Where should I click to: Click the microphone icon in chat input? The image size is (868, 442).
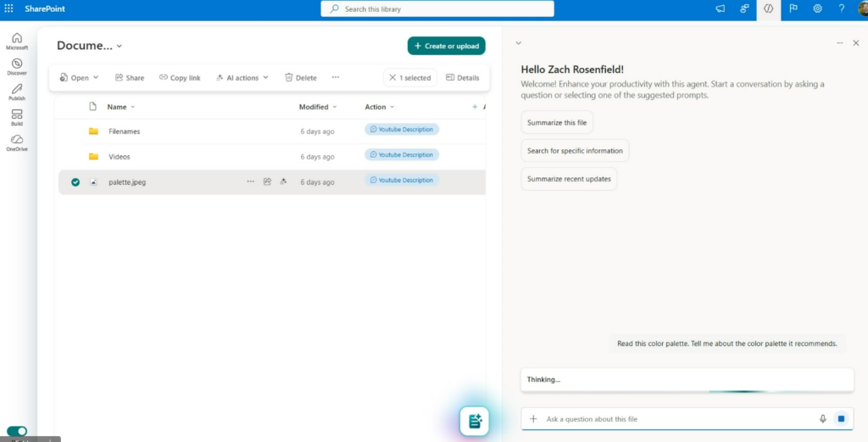pos(822,419)
